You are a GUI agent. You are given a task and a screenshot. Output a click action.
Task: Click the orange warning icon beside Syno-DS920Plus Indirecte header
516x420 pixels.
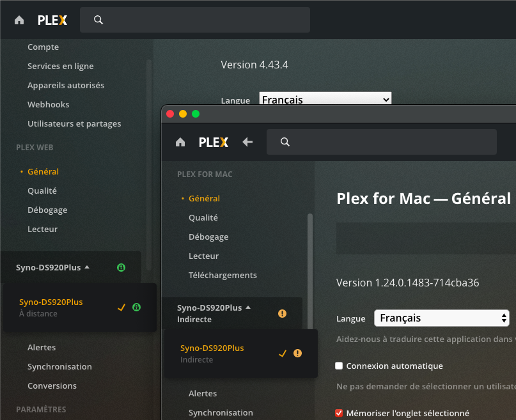coord(282,313)
